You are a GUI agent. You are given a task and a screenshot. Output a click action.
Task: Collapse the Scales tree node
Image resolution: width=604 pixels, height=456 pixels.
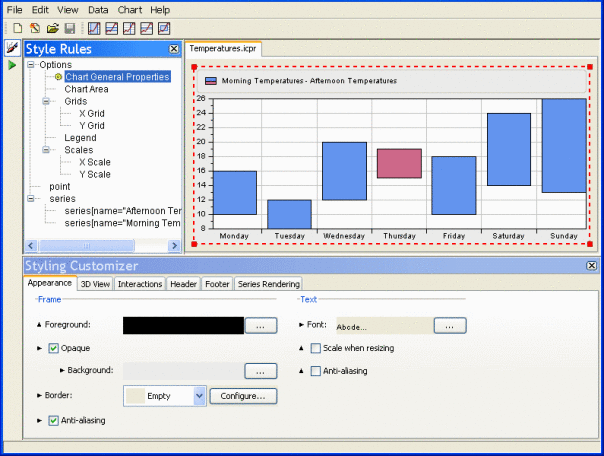click(x=45, y=150)
